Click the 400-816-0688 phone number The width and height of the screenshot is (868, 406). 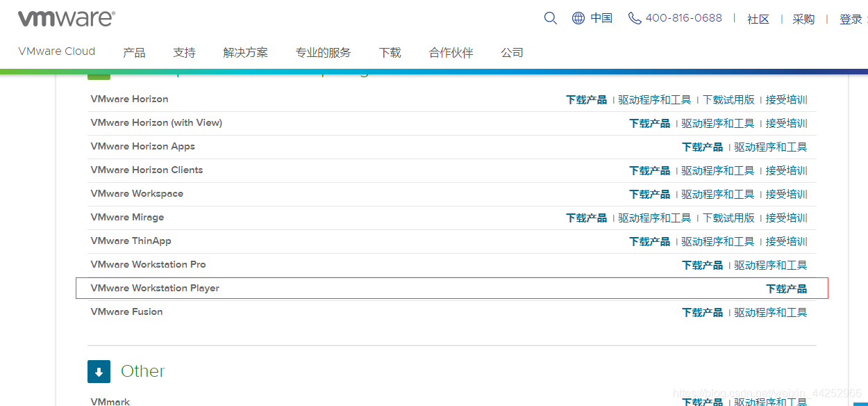tap(684, 18)
